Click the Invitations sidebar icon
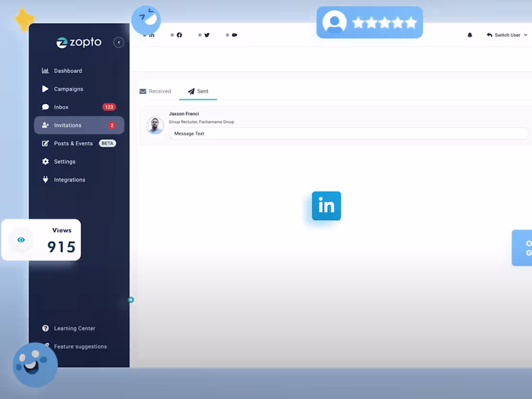The width and height of the screenshot is (532, 399). (x=45, y=125)
